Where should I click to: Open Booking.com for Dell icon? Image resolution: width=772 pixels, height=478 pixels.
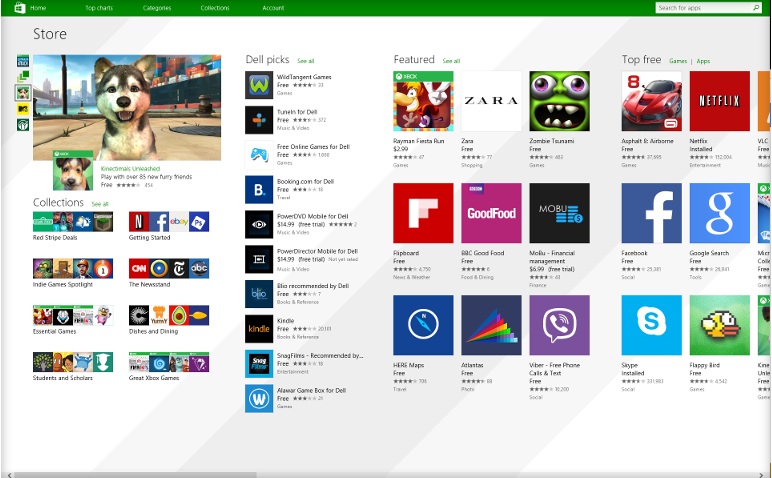(x=259, y=190)
